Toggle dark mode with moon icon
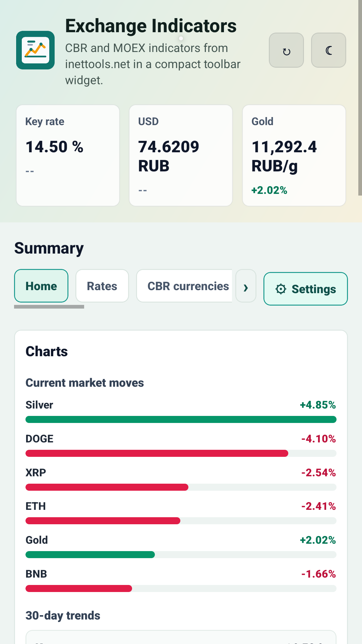This screenshot has height=644, width=362. coord(328,50)
